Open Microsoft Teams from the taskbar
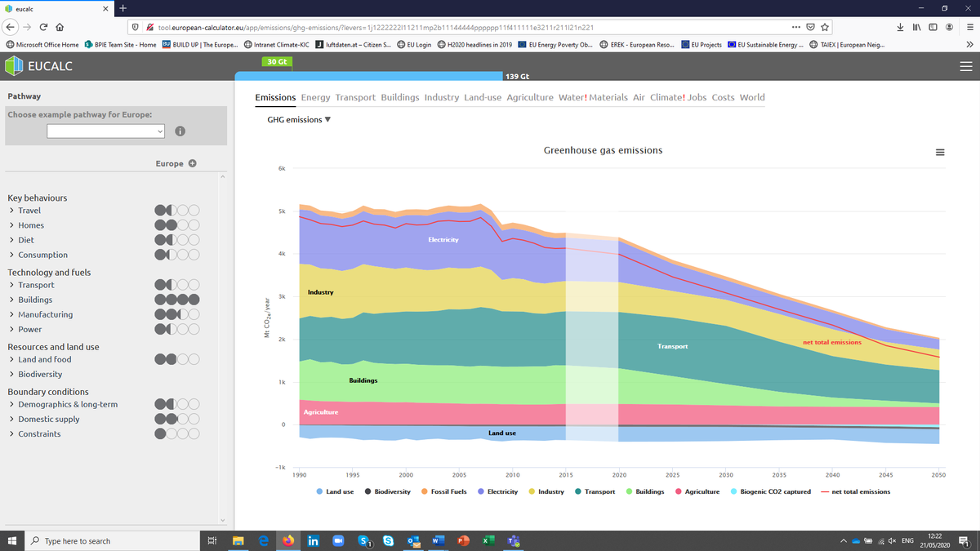Viewport: 980px width, 551px height. pyautogui.click(x=514, y=541)
